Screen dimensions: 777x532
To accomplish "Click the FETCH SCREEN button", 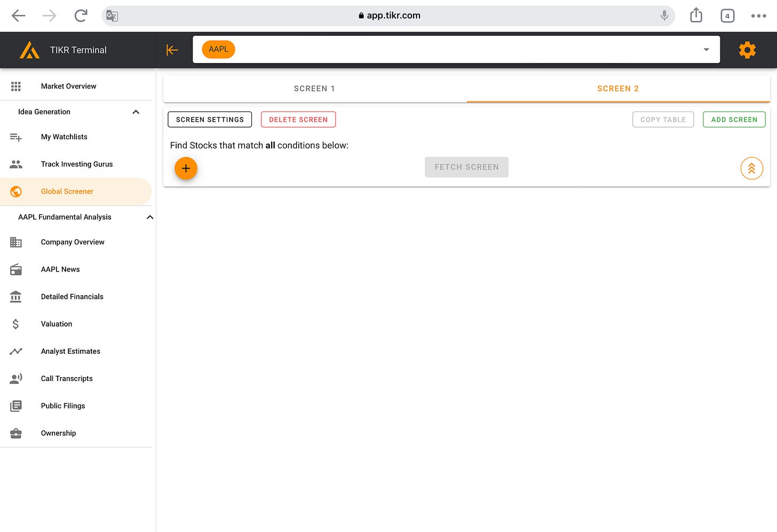I will [466, 167].
